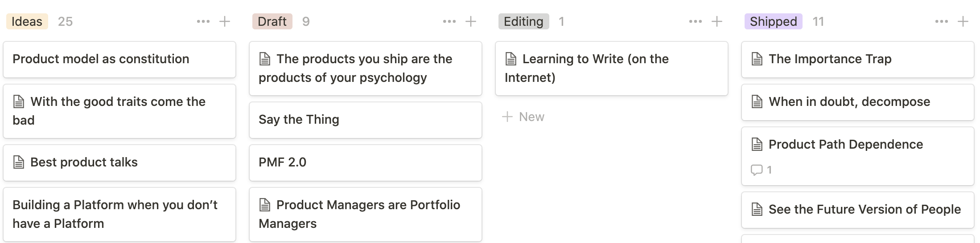
Task: Click plus icon in Editing column header
Action: (717, 21)
